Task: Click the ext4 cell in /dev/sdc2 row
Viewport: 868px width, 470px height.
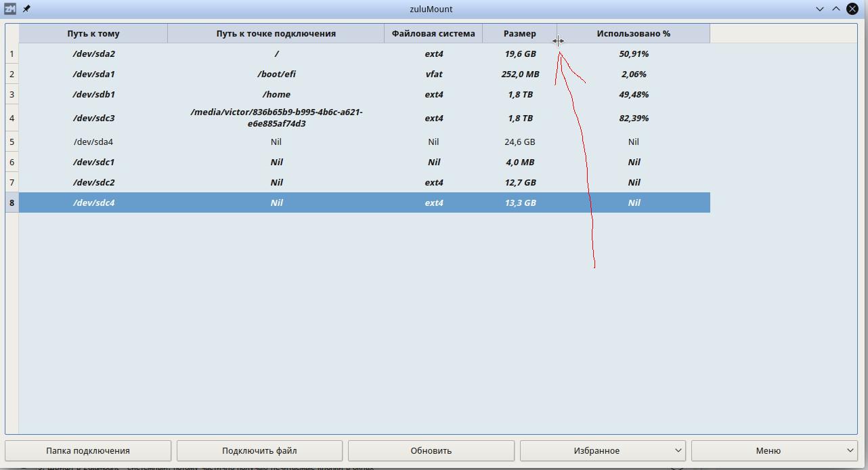Action: (433, 182)
